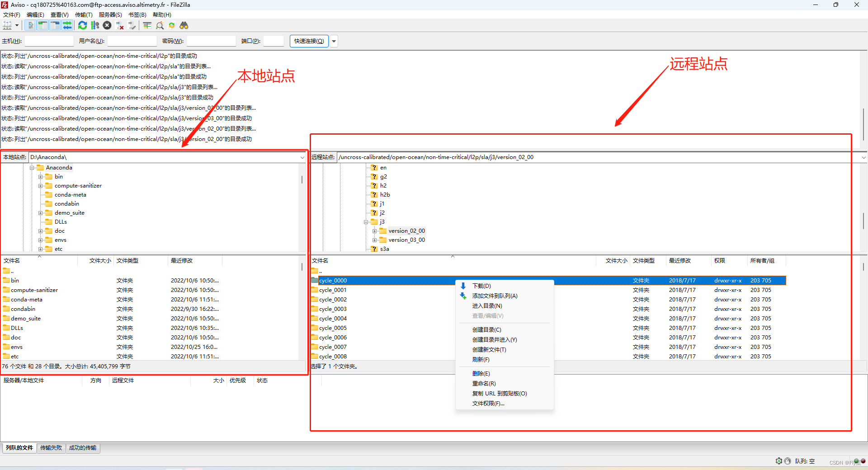This screenshot has width=868, height=470.
Task: Click the speed limit gauge icon
Action: [788, 461]
